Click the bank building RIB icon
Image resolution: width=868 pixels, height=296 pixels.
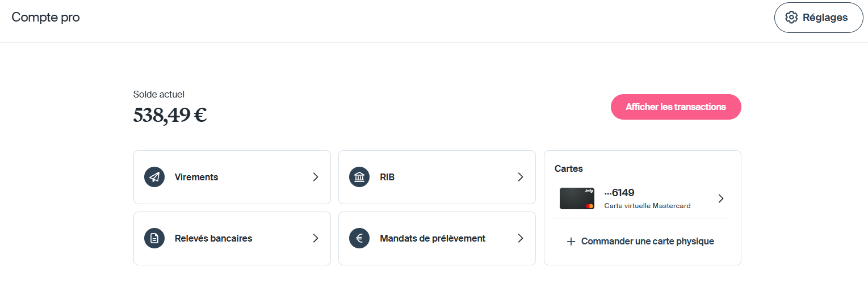(x=359, y=177)
